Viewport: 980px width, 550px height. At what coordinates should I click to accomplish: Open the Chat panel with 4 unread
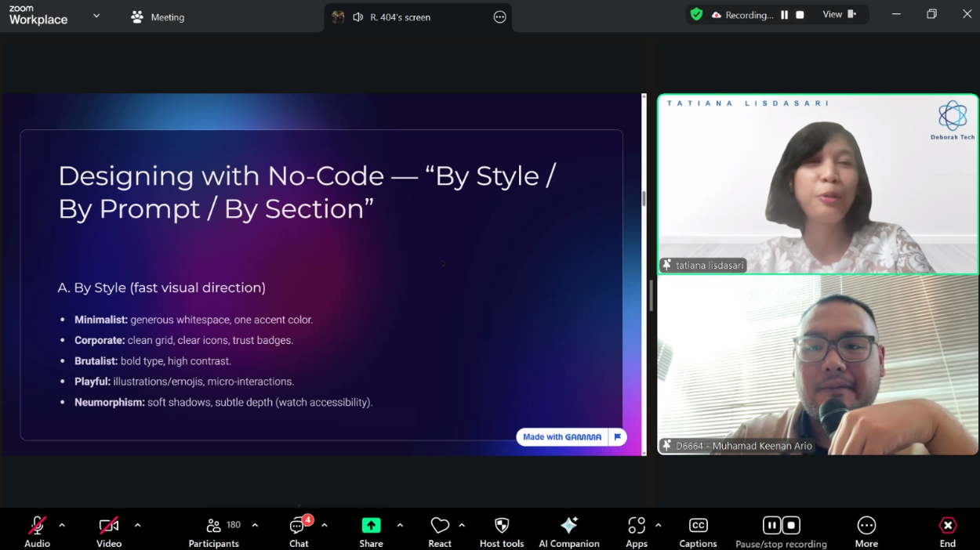pyautogui.click(x=298, y=526)
